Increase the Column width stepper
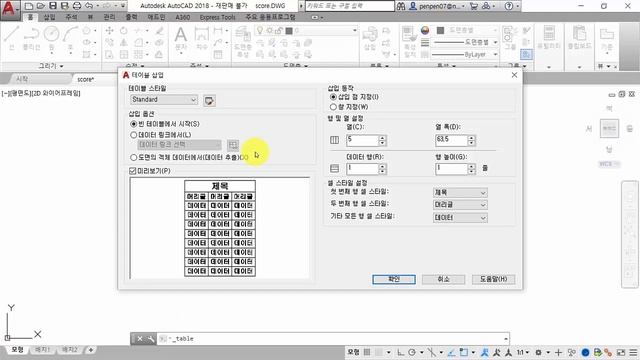This screenshot has height=360, width=640. point(471,138)
